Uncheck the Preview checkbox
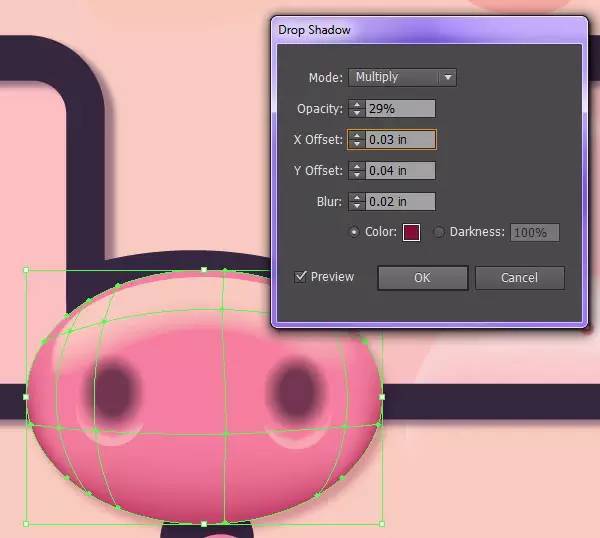Image resolution: width=600 pixels, height=538 pixels. click(x=301, y=276)
